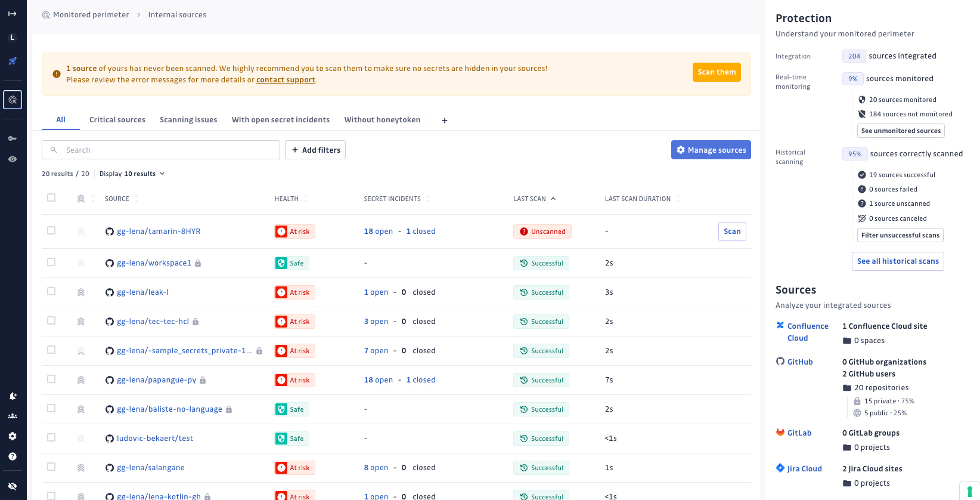Scan the gg-lena/tamarin-8HYR source
This screenshot has width=980, height=500.
732,232
